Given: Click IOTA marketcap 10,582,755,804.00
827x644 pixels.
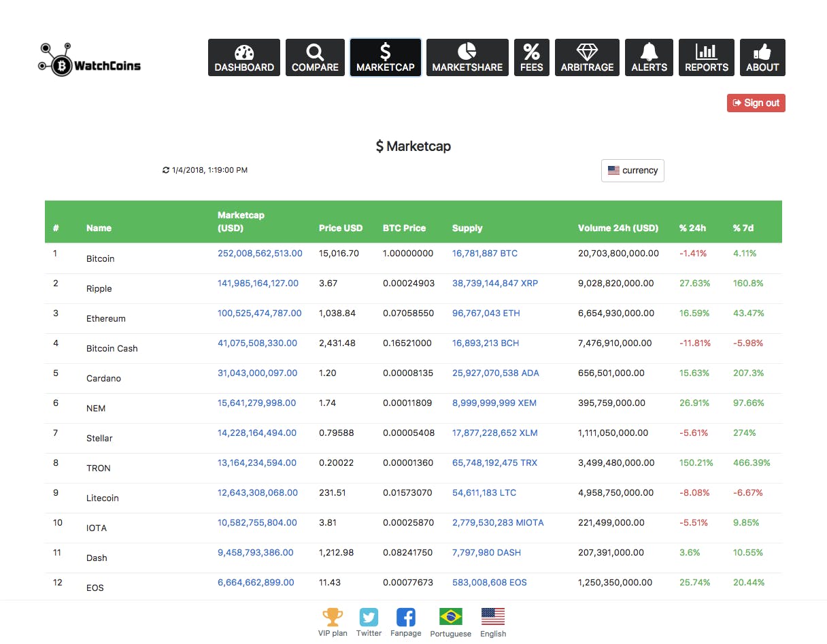Looking at the screenshot, I should (x=257, y=522).
